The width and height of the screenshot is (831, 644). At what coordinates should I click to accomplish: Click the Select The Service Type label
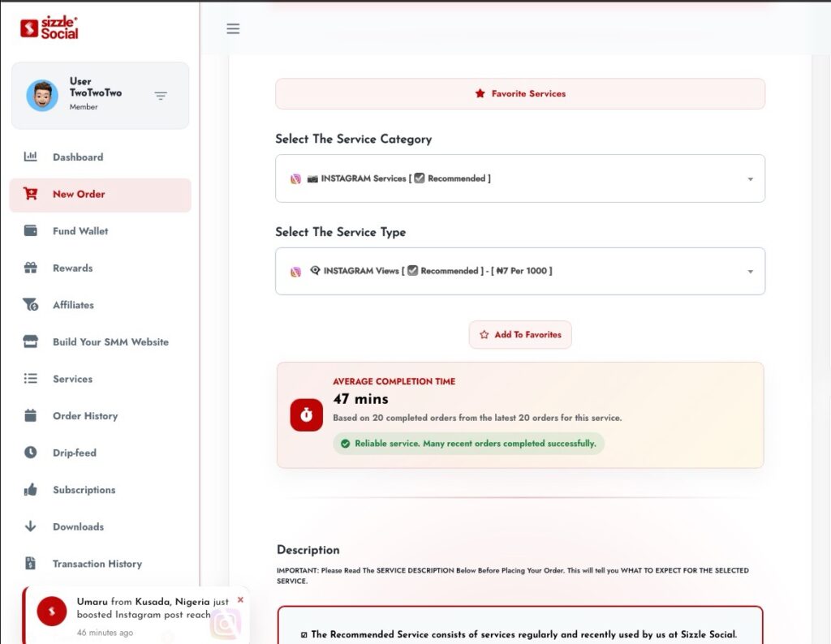[x=340, y=232]
